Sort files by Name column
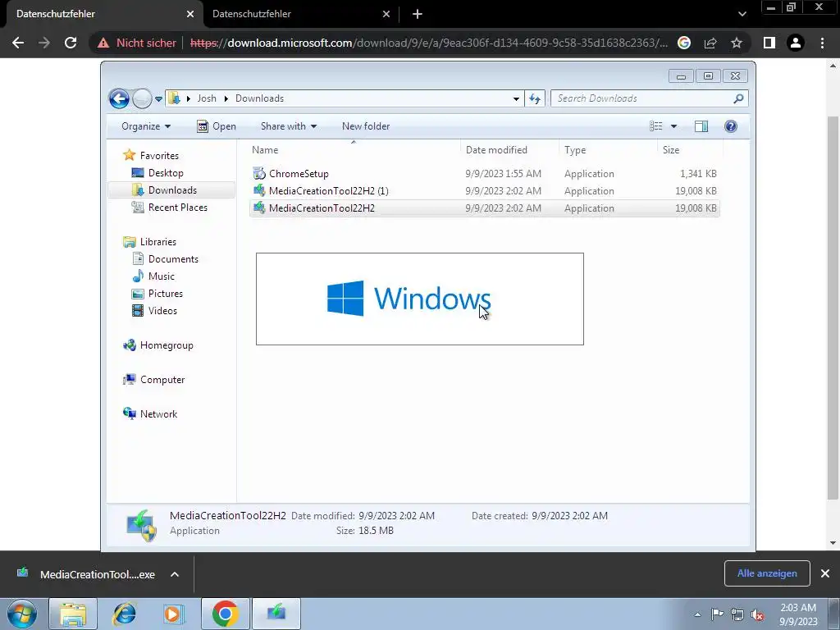 (x=354, y=150)
